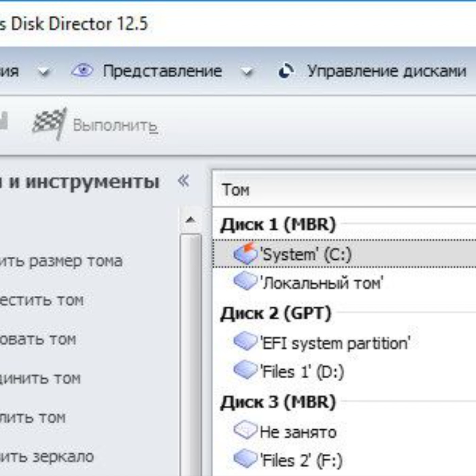Select the Диск 2 (GPT) group header

(x=276, y=313)
